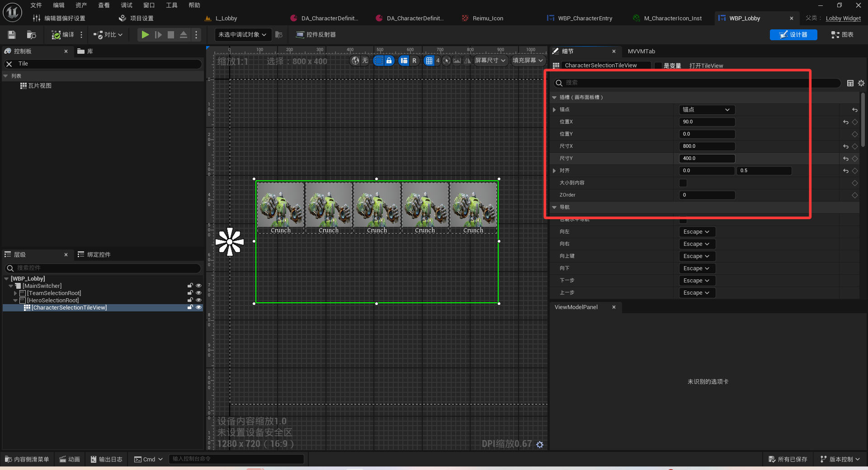This screenshot has height=470, width=868.
Task: Click the step-forward playback button
Action: click(158, 35)
